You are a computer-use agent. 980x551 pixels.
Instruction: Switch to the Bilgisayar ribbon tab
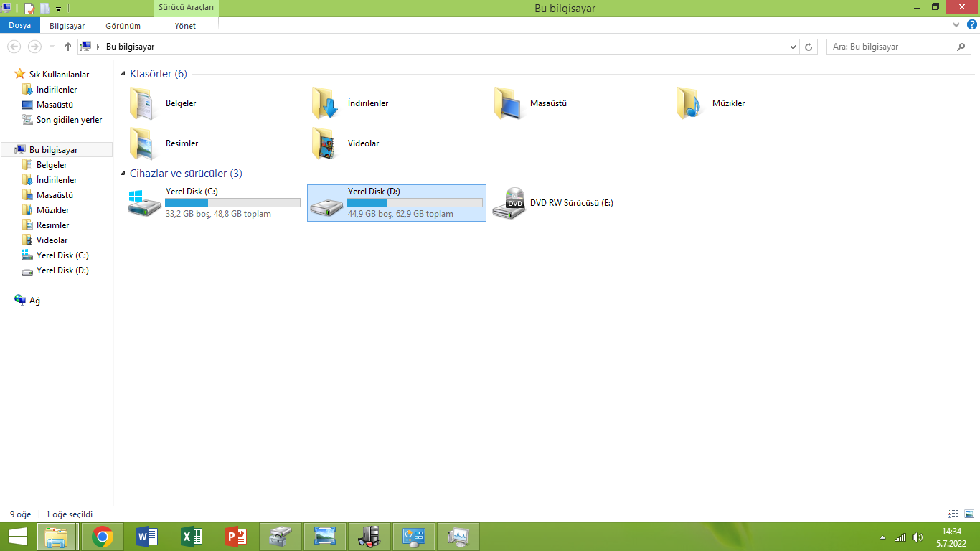pyautogui.click(x=67, y=25)
